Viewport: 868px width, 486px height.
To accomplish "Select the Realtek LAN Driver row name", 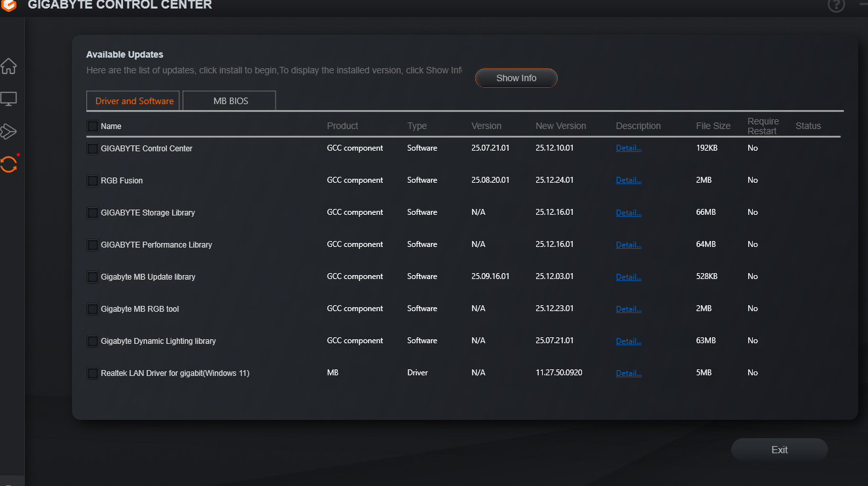I will (x=175, y=373).
